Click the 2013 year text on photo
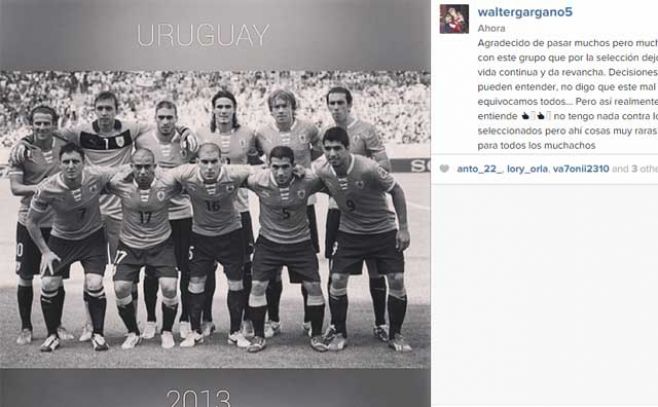Image resolution: width=658 pixels, height=407 pixels. coord(198,398)
